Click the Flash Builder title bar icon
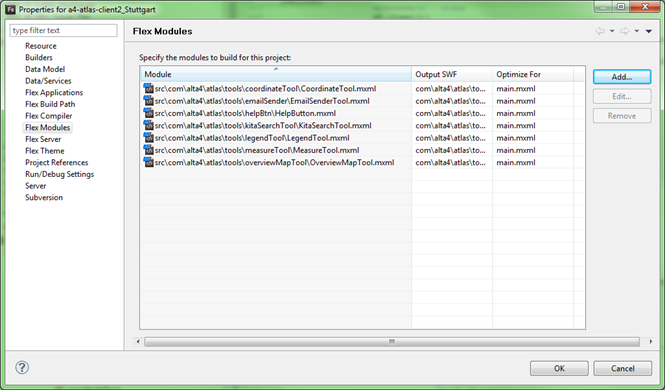 coord(11,9)
